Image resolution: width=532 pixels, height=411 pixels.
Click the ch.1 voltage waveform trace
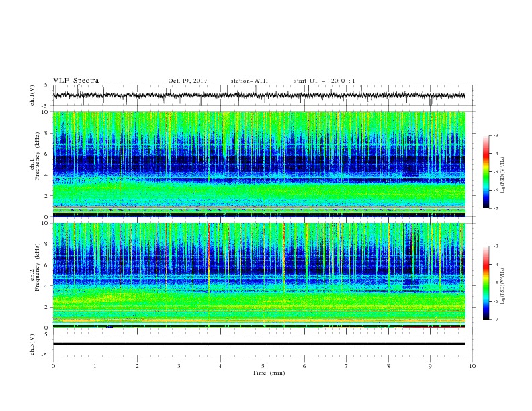point(259,95)
